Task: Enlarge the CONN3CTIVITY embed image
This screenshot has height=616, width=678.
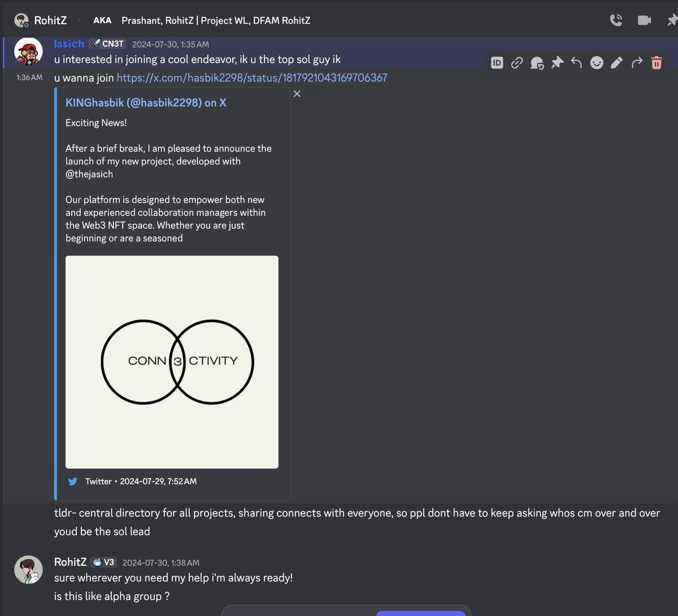Action: (172, 362)
